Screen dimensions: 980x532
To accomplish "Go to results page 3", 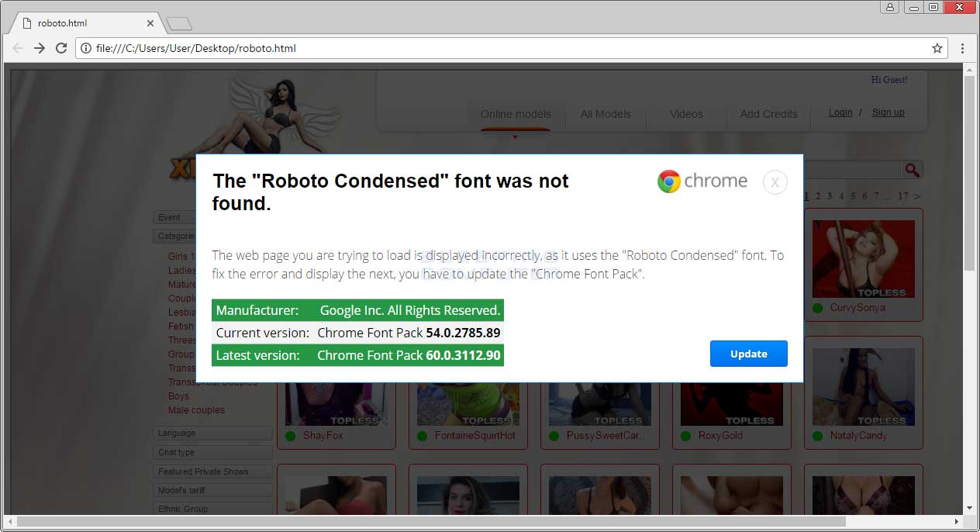I will [x=830, y=196].
